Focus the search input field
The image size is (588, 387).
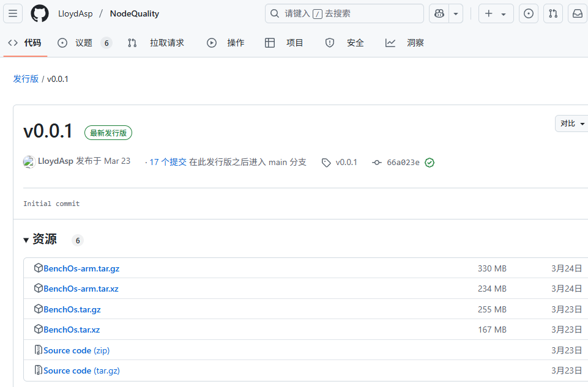pyautogui.click(x=344, y=13)
